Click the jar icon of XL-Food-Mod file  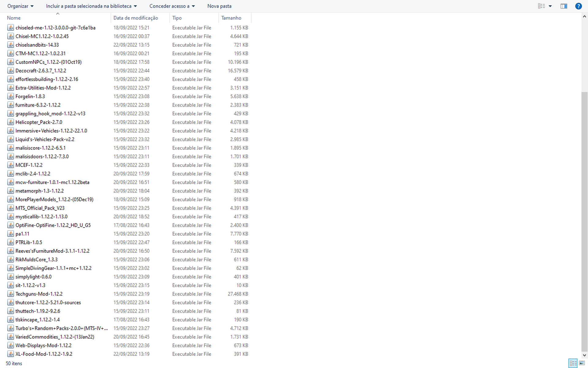[11, 354]
